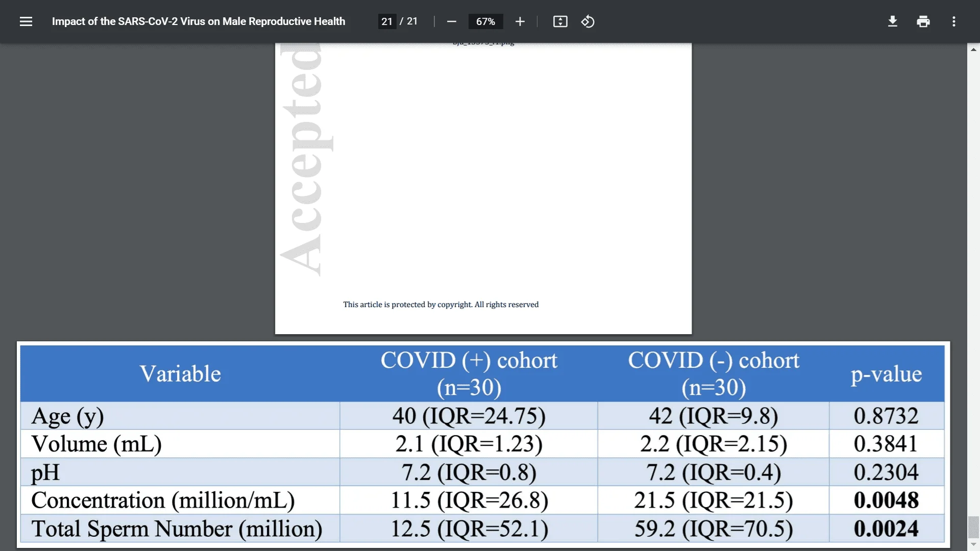
Task: Edit the current page number field
Action: pyautogui.click(x=387, y=21)
